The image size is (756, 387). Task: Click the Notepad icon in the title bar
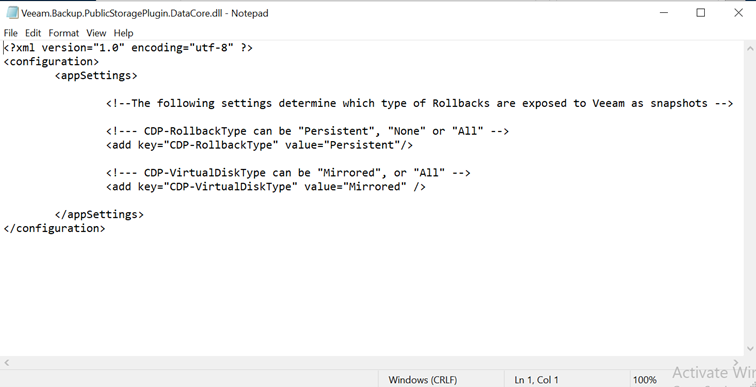pos(13,13)
